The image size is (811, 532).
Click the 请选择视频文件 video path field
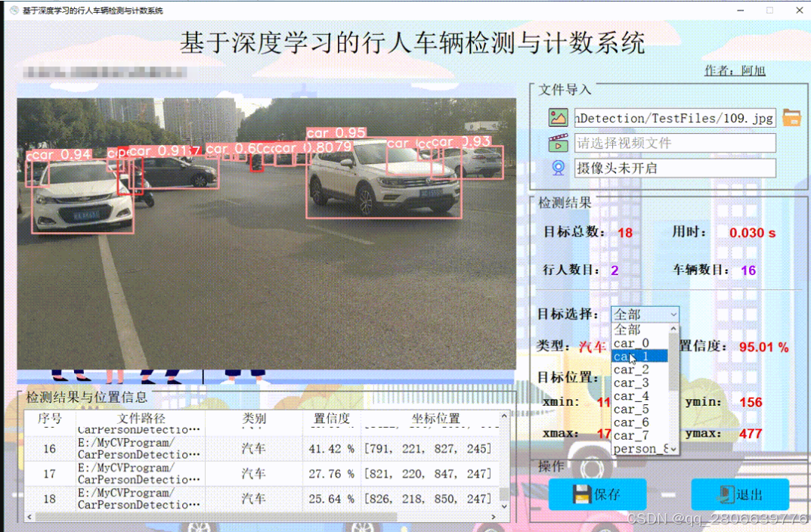tap(675, 143)
